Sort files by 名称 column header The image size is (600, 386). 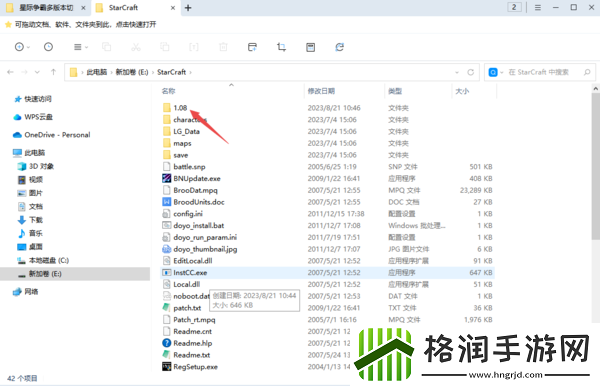[x=168, y=91]
